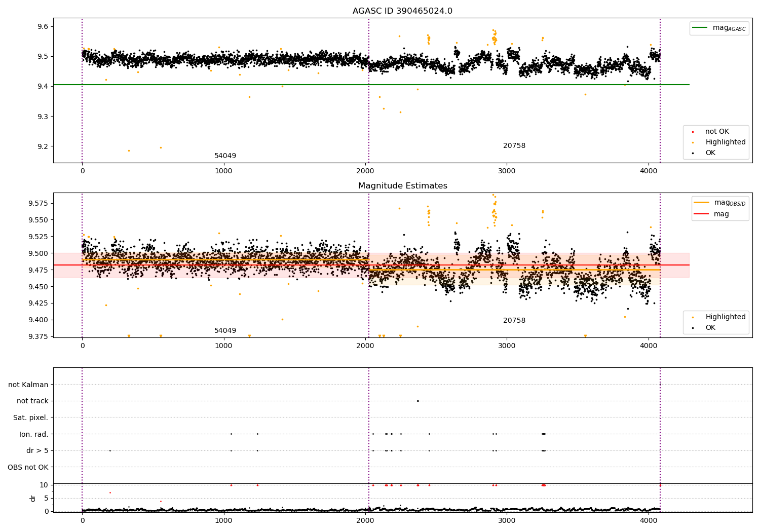Click the "dr > 5" row label

[x=37, y=450]
